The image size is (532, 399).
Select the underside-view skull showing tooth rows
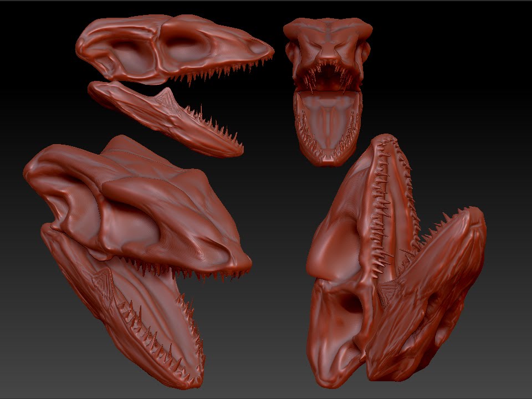396,261
